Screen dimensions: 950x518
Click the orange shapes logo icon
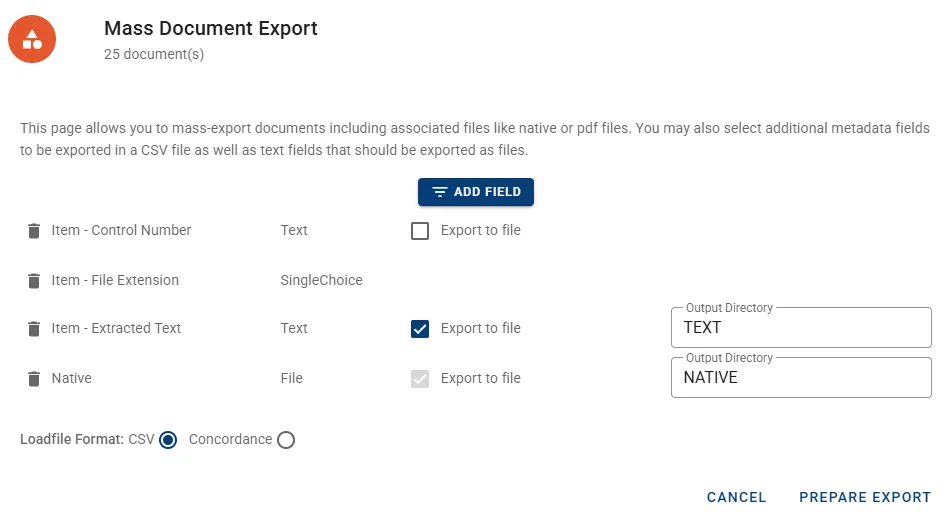(32, 39)
